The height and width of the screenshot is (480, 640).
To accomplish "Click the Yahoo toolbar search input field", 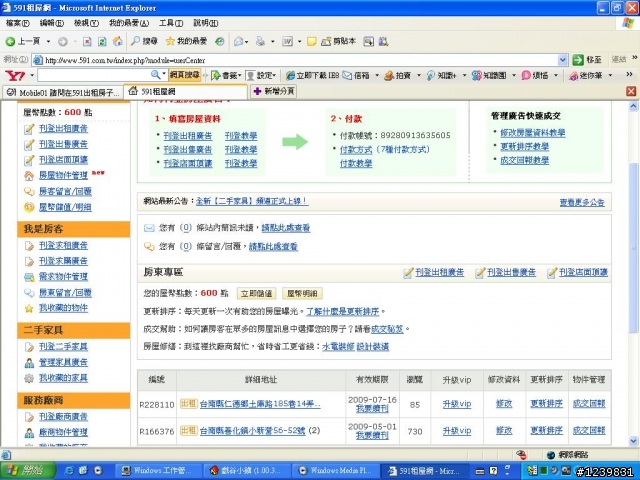I will 94,75.
